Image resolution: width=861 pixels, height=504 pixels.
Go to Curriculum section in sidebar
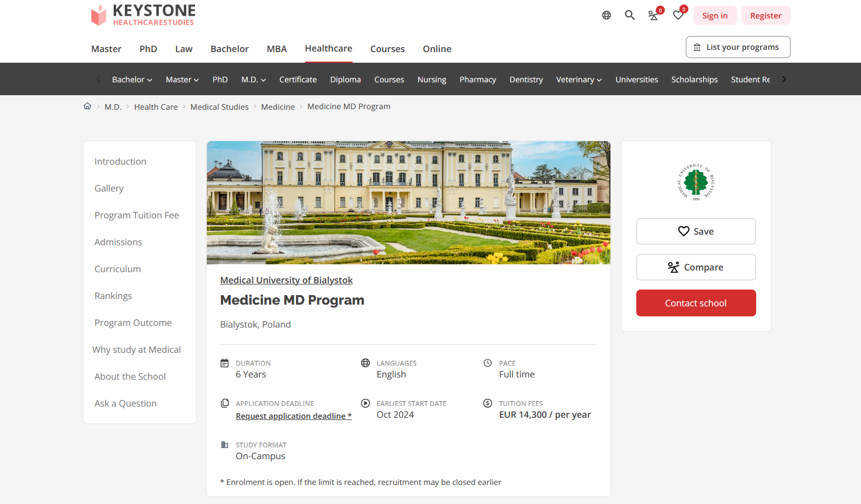point(118,269)
